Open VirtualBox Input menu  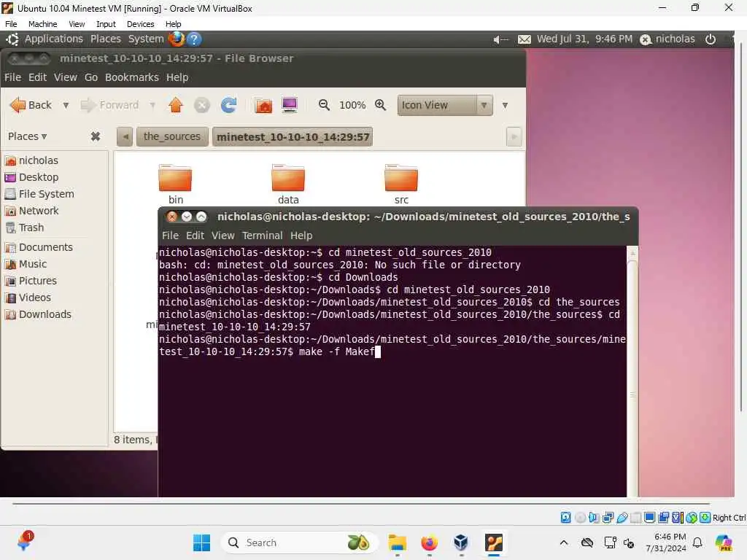(106, 24)
